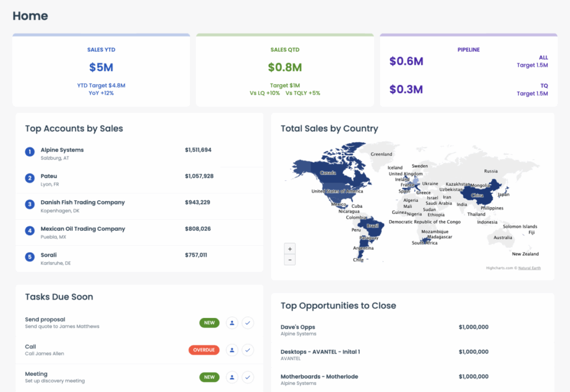The height and width of the screenshot is (392, 570).
Task: Open the Natural Earth attribution link
Action: pyautogui.click(x=529, y=268)
